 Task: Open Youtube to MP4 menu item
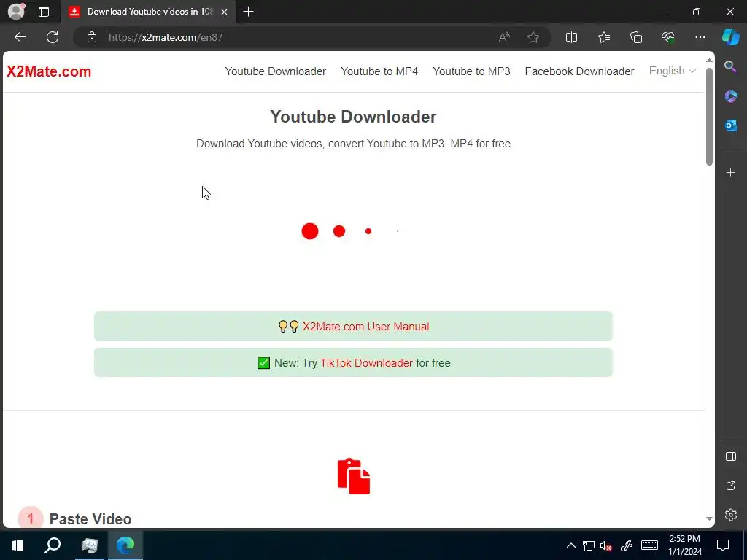tap(379, 71)
